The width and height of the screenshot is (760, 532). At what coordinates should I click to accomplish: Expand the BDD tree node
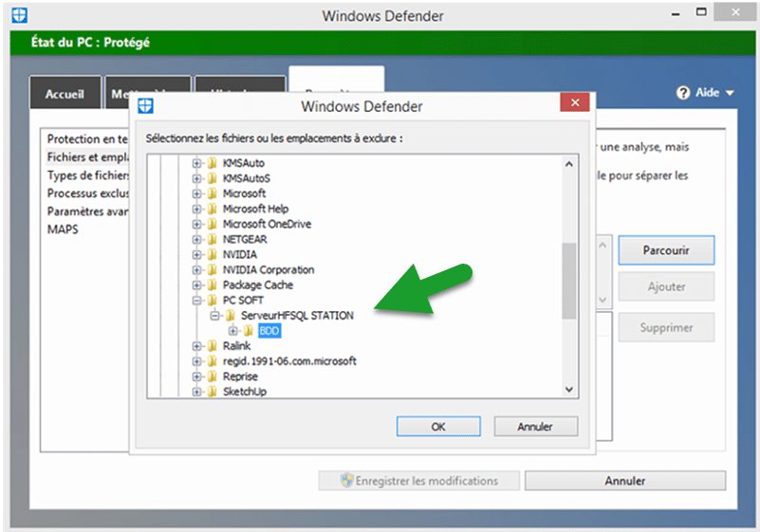coord(233,331)
